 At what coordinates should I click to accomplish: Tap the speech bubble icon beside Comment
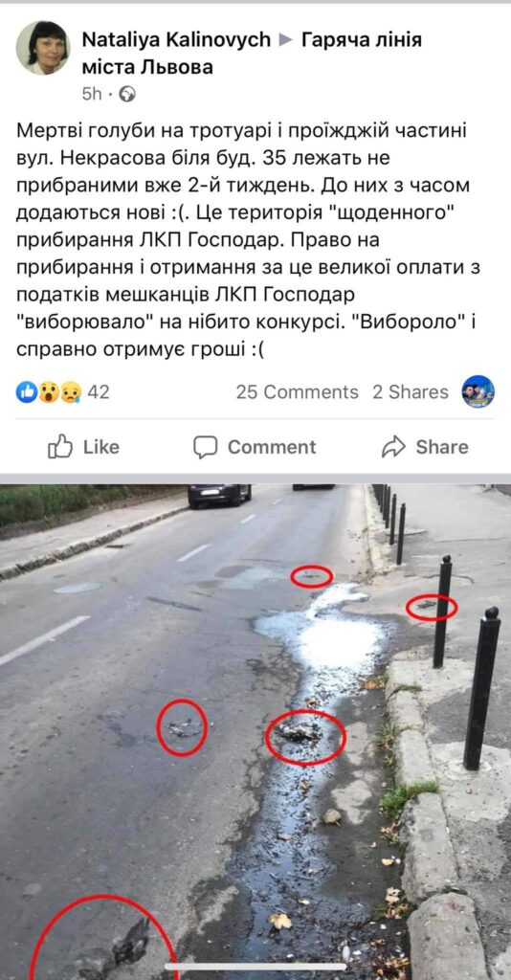pos(205,447)
